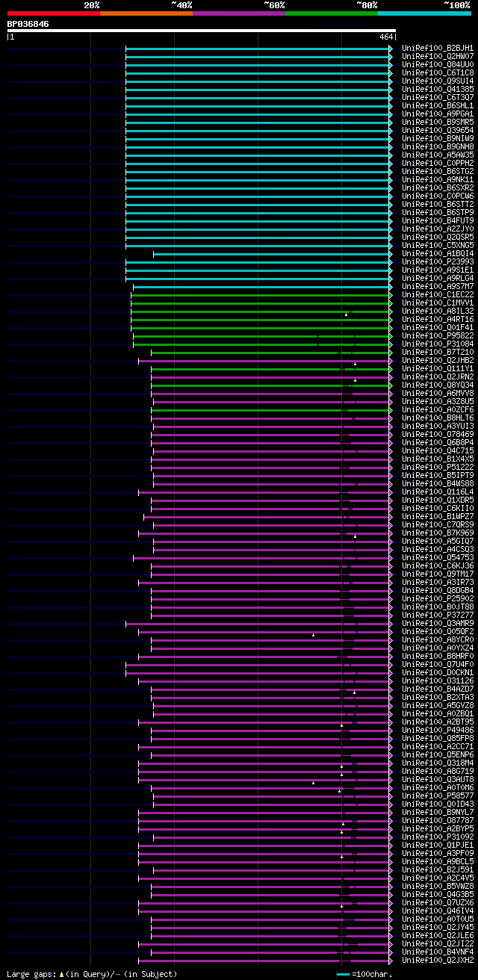Image resolution: width=478 pixels, height=980 pixels.
Task: Click label UniRef100_O87787
Action: 438,820
